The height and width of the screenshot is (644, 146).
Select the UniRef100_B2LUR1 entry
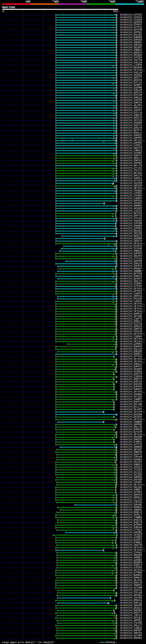click(131, 35)
